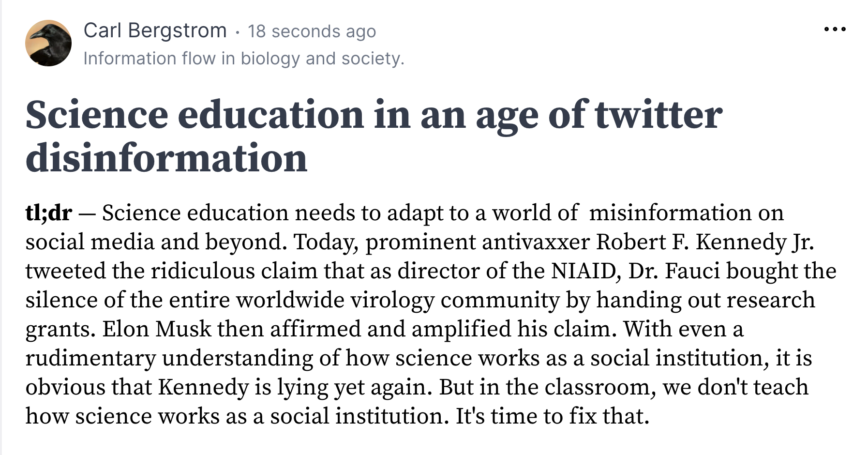Click the word 'antivaxxer' in the paragraph

point(535,242)
